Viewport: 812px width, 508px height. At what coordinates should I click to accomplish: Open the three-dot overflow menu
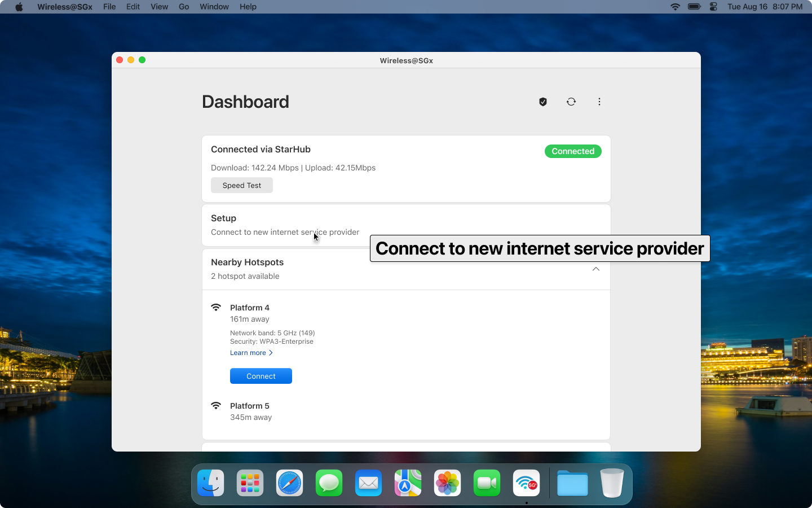point(599,102)
